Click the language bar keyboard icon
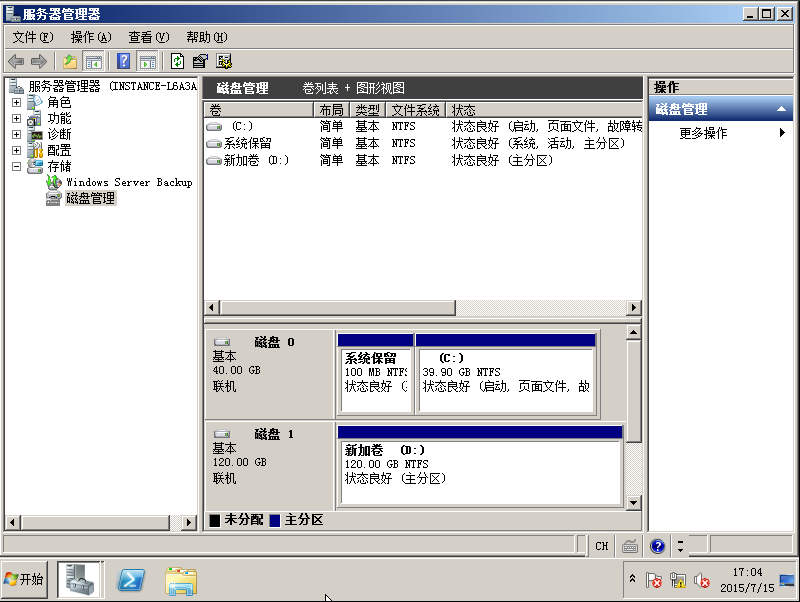The image size is (800, 602). [x=630, y=546]
